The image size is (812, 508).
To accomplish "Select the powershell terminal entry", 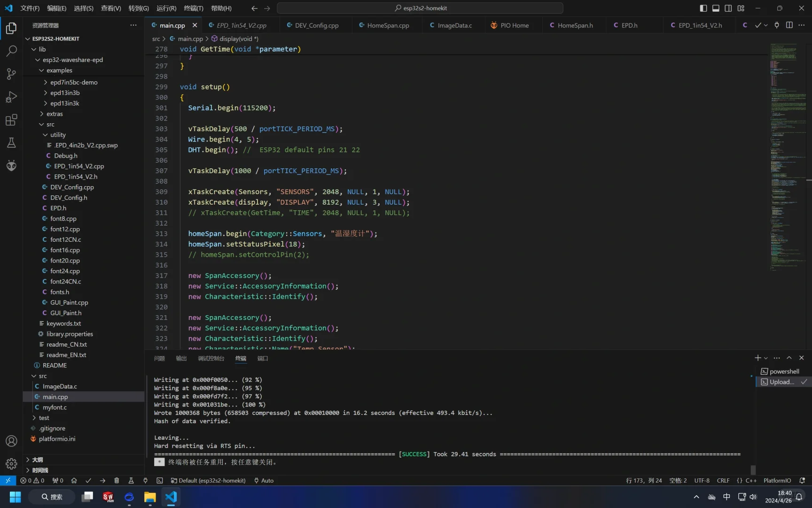I will [783, 372].
